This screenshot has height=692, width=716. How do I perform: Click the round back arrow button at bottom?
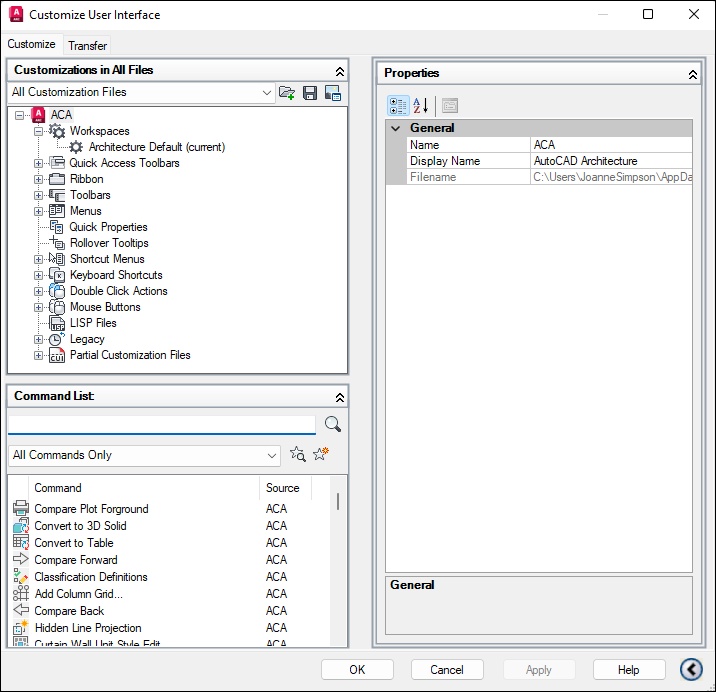tap(691, 670)
